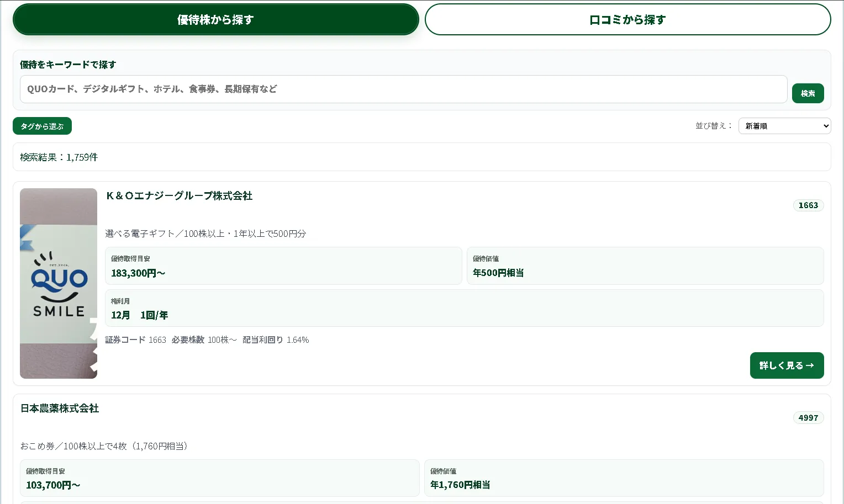
Task: Open the 並び替え sort dropdown showing 新着順
Action: [784, 126]
